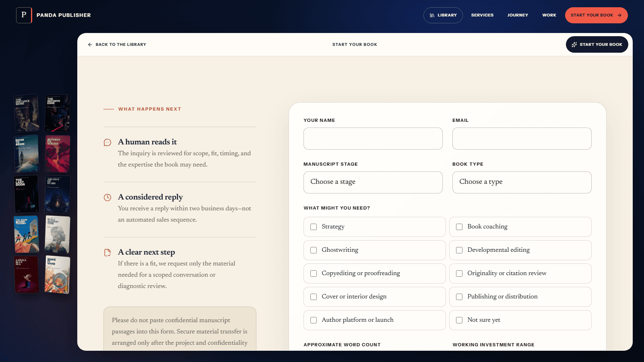
Task: Open the Manuscript Stage dropdown
Action: pyautogui.click(x=373, y=182)
